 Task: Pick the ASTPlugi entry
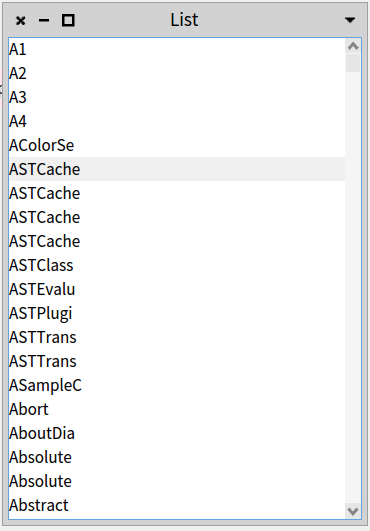(177, 313)
